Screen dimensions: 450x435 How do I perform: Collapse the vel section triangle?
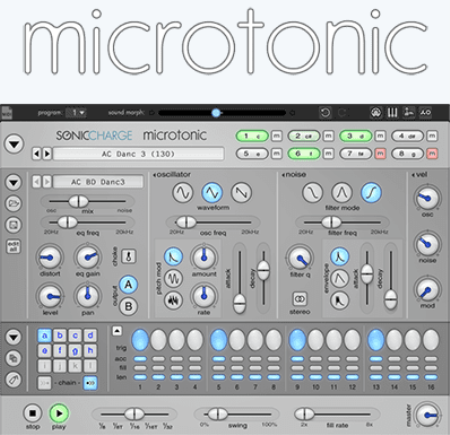413,175
